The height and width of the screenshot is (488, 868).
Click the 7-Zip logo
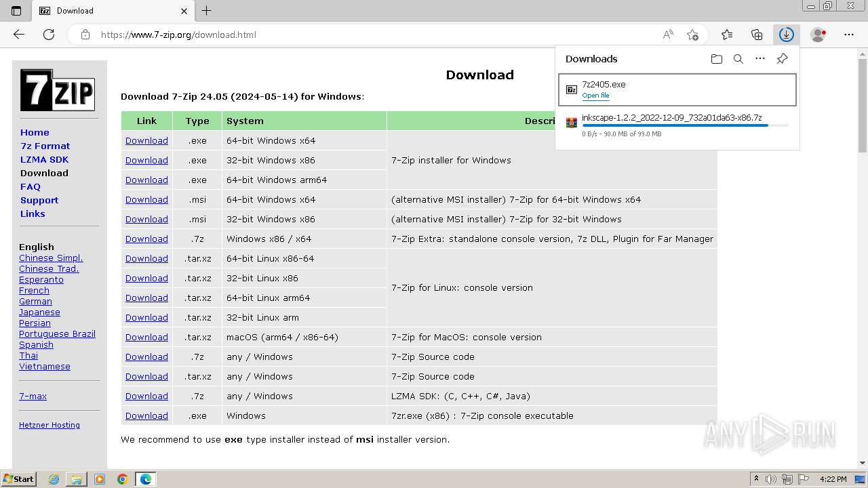click(x=57, y=90)
